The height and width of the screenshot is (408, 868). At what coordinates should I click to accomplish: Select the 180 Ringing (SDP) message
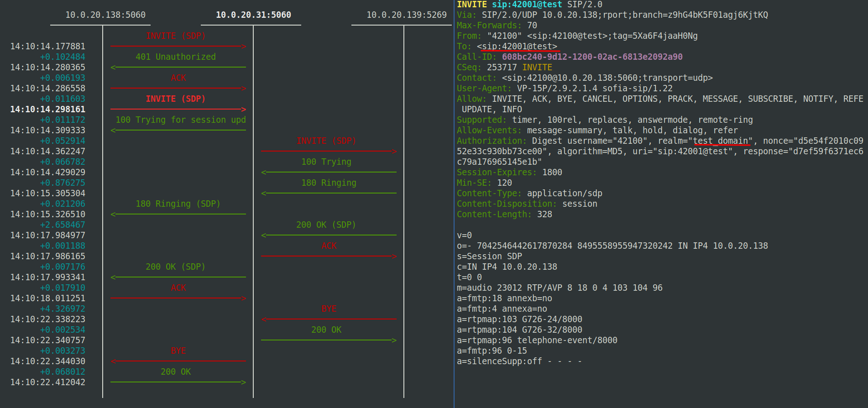click(x=178, y=204)
